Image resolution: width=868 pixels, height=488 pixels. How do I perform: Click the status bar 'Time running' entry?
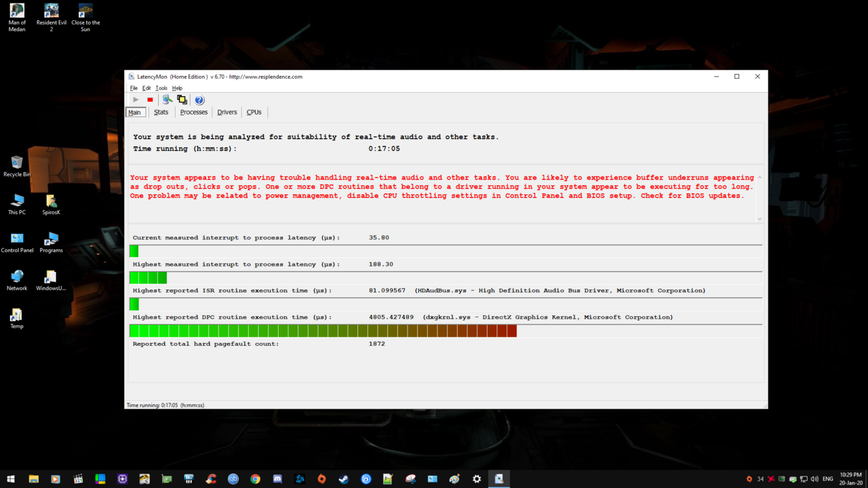pos(165,405)
